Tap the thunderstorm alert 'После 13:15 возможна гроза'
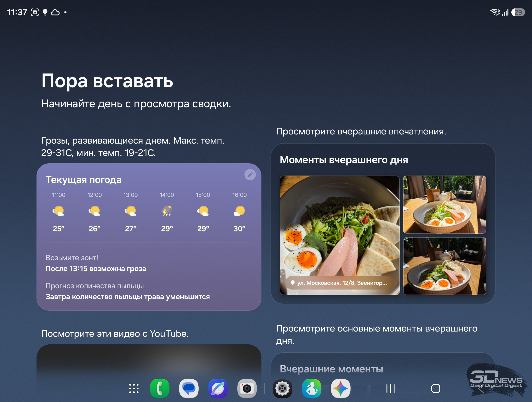 pyautogui.click(x=96, y=269)
